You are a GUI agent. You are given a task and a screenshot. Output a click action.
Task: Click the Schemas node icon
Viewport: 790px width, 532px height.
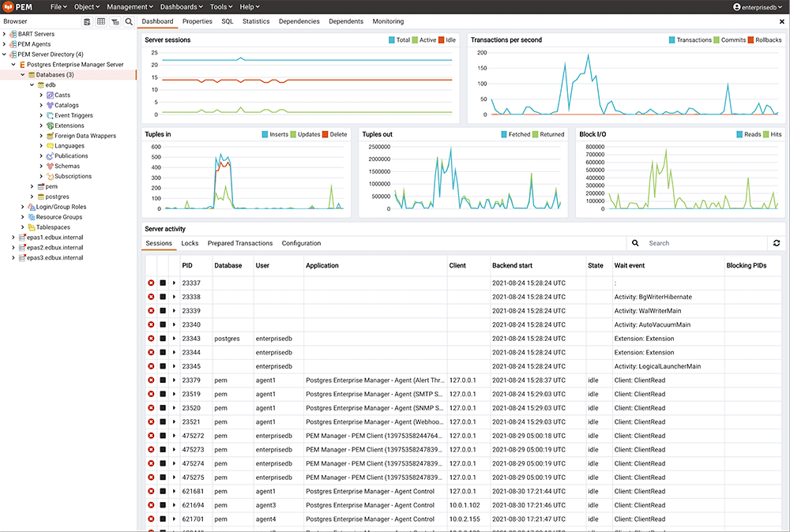tap(50, 166)
